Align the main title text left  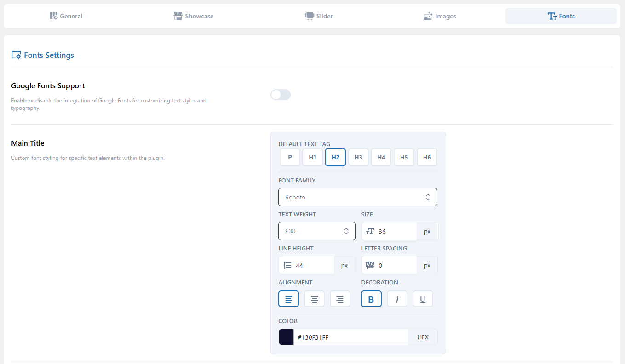pyautogui.click(x=288, y=299)
